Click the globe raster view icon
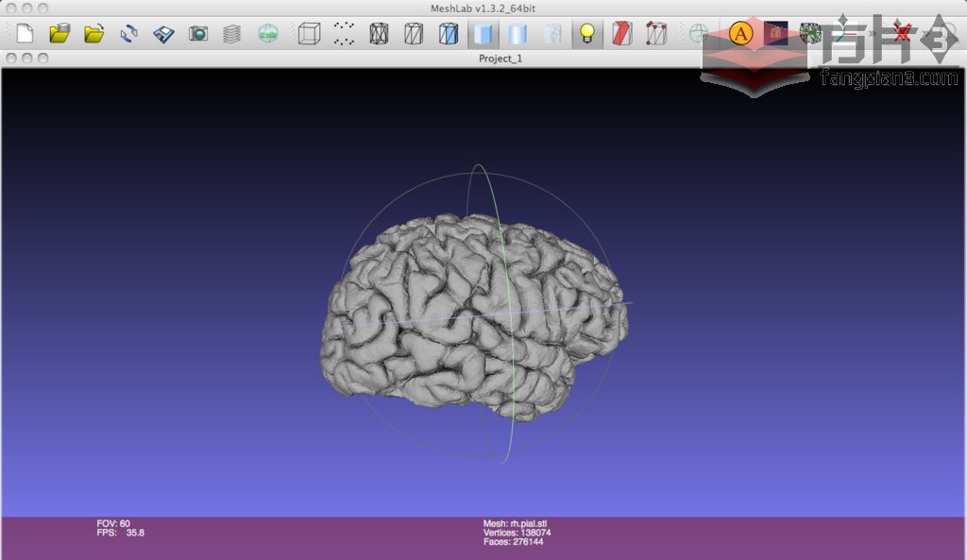Viewport: 967px width, 560px height. coord(267,33)
